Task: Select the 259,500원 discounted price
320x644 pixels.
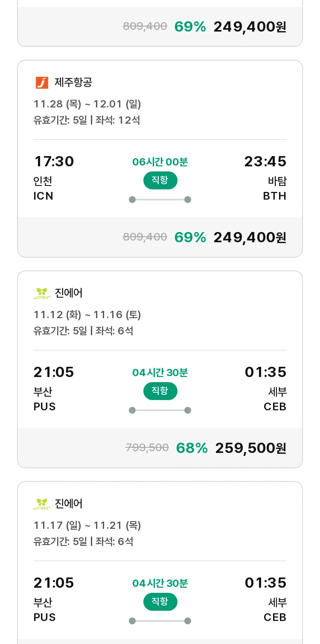Action: coord(250,448)
